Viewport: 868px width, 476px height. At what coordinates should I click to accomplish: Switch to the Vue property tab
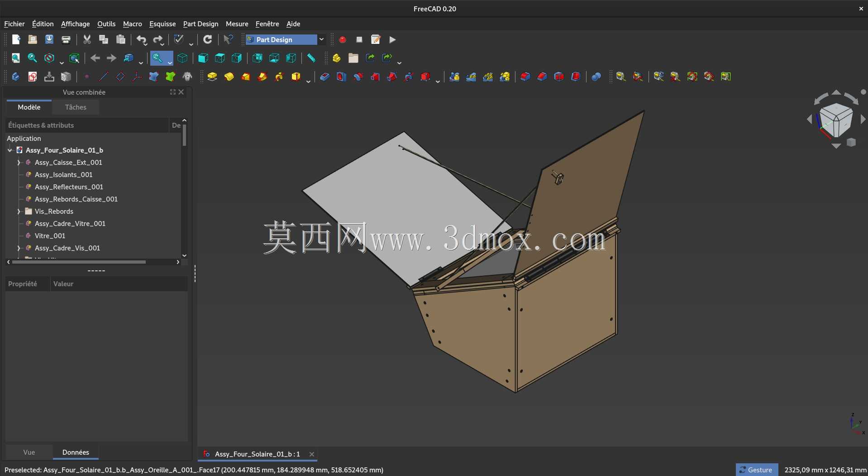click(x=29, y=452)
